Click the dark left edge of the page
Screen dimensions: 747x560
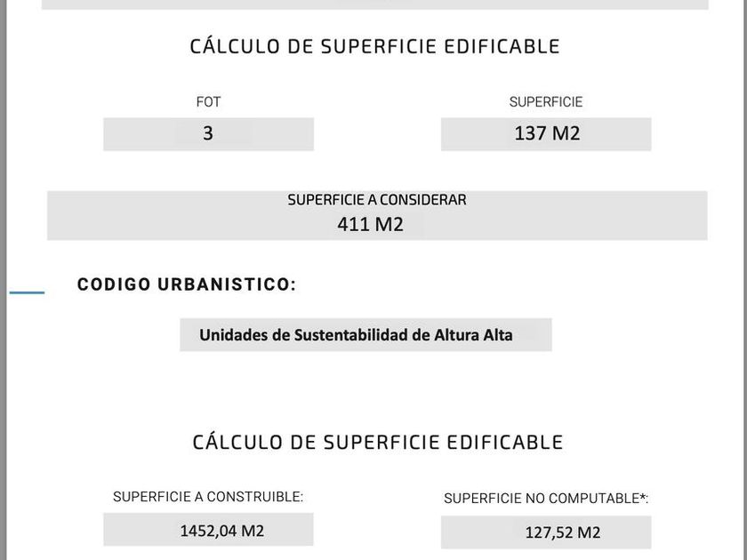[4, 280]
